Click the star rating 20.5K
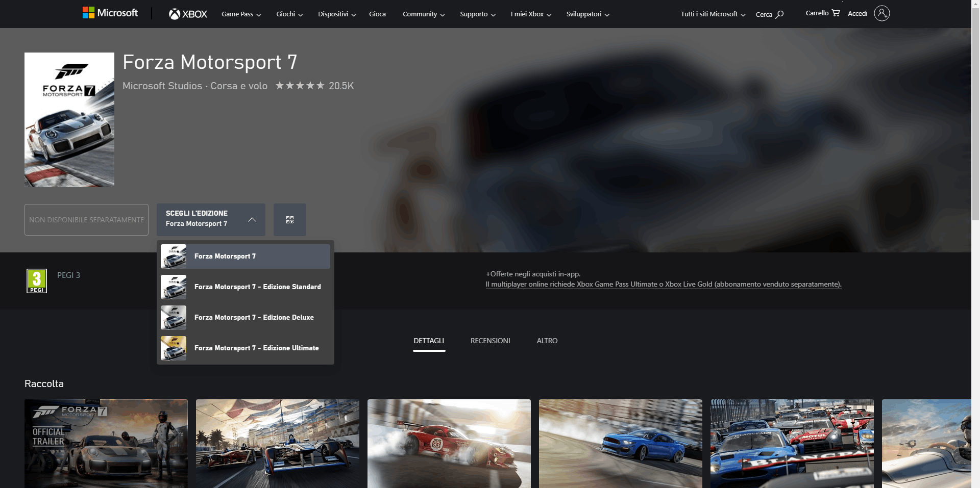This screenshot has width=980, height=488. pyautogui.click(x=314, y=86)
